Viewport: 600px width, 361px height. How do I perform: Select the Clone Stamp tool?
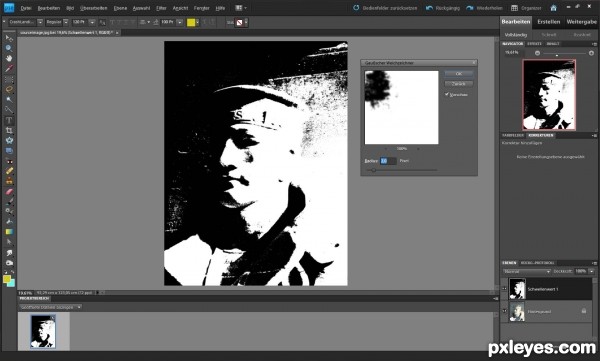point(9,181)
